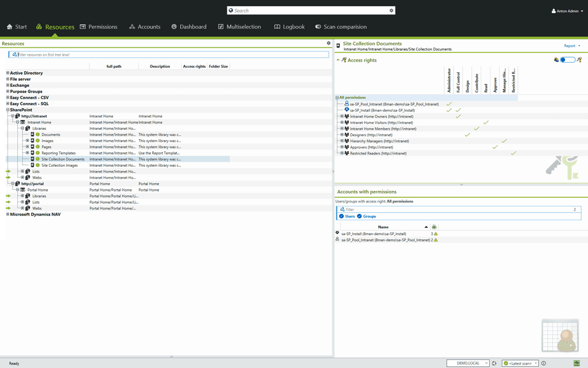This screenshot has width=588, height=368.
Task: Click the green status icon of Images library
Action: (37, 140)
